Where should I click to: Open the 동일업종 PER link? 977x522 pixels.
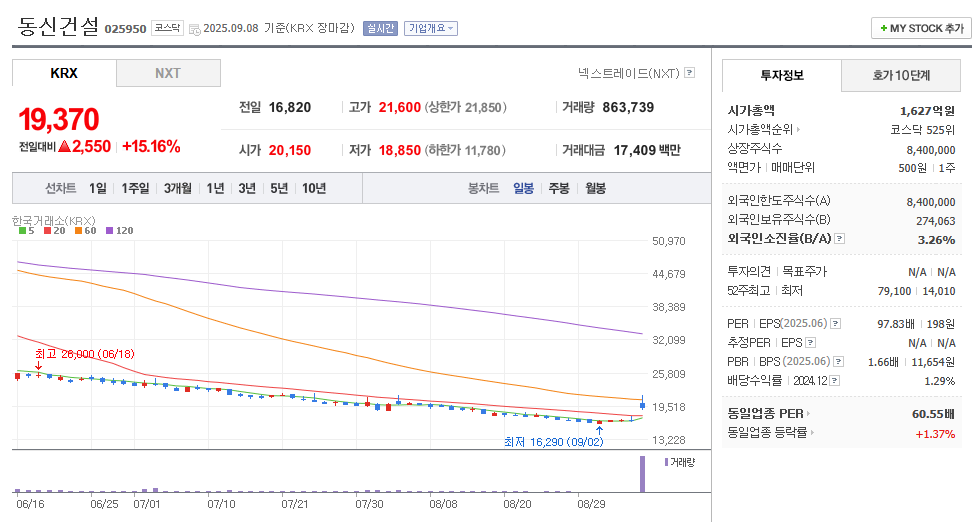pyautogui.click(x=765, y=414)
